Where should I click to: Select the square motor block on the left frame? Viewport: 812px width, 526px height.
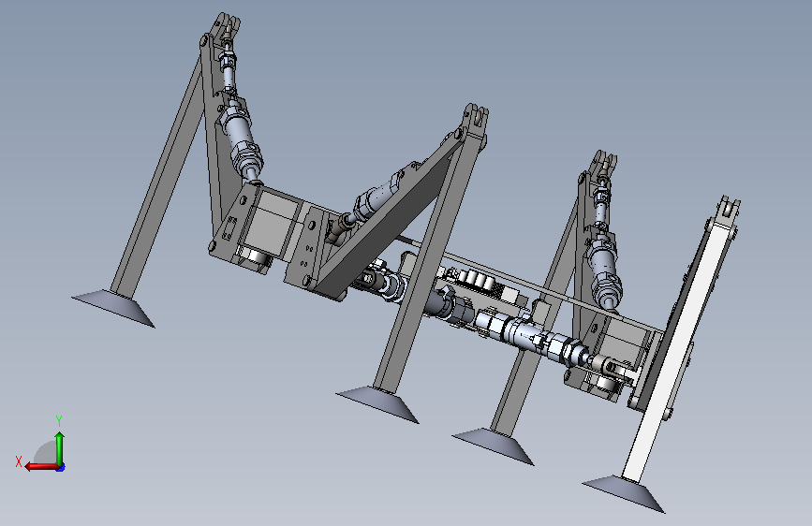[x=272, y=221]
